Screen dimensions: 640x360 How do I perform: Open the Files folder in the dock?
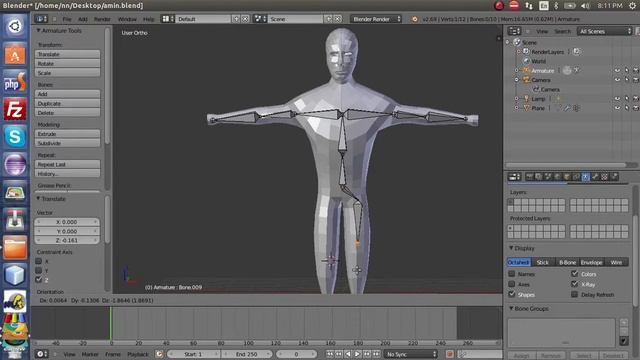point(15,247)
